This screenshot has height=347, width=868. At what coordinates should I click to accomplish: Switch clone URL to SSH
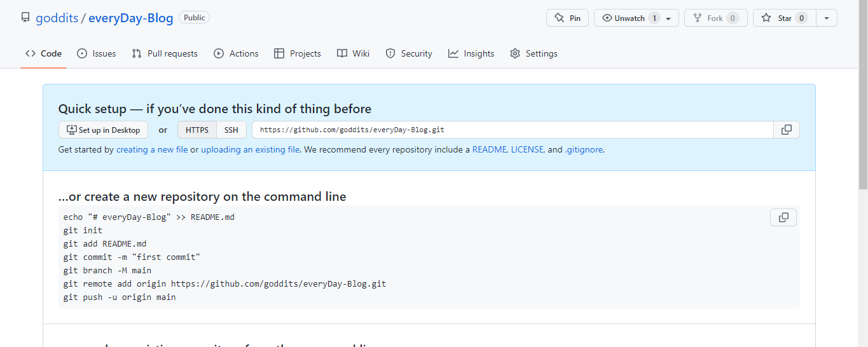click(231, 130)
